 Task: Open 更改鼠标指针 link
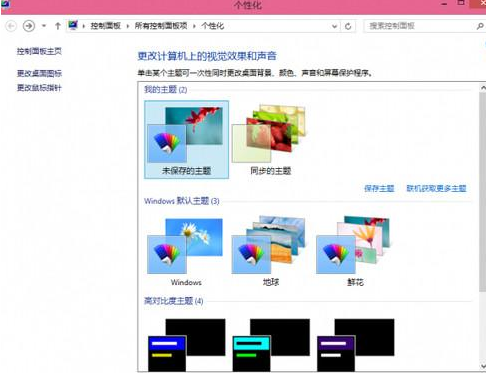(x=39, y=88)
